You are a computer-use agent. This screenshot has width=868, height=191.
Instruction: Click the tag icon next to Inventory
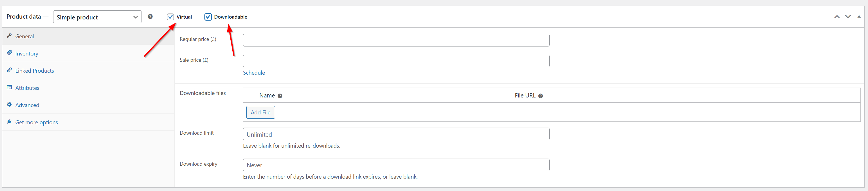(9, 53)
